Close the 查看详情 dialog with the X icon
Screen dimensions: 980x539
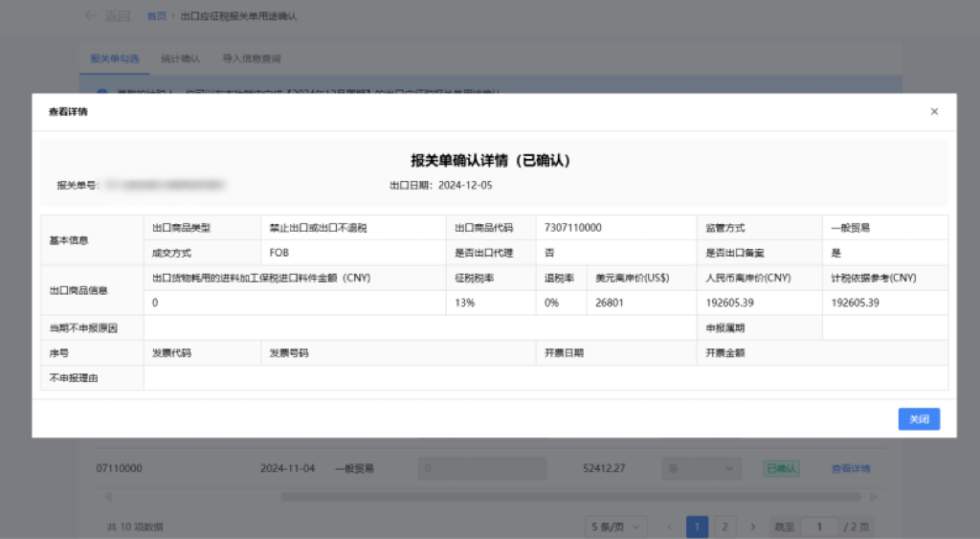pyautogui.click(x=934, y=112)
